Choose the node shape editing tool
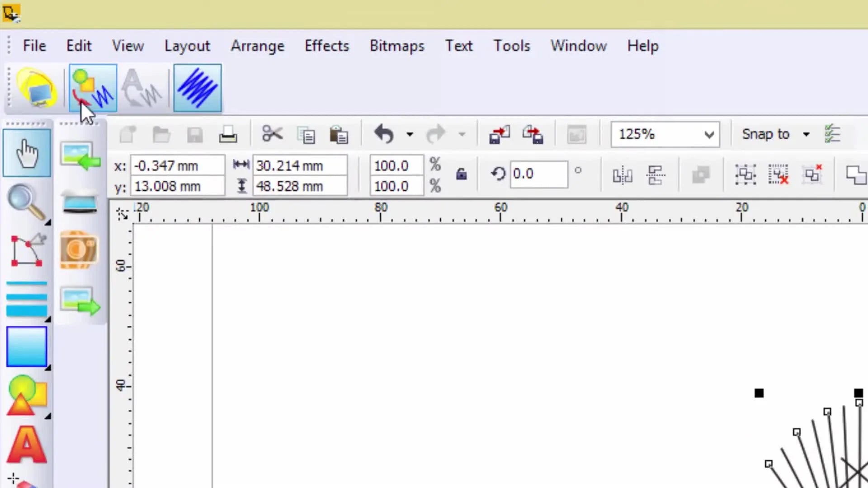This screenshot has width=868, height=488. click(27, 250)
